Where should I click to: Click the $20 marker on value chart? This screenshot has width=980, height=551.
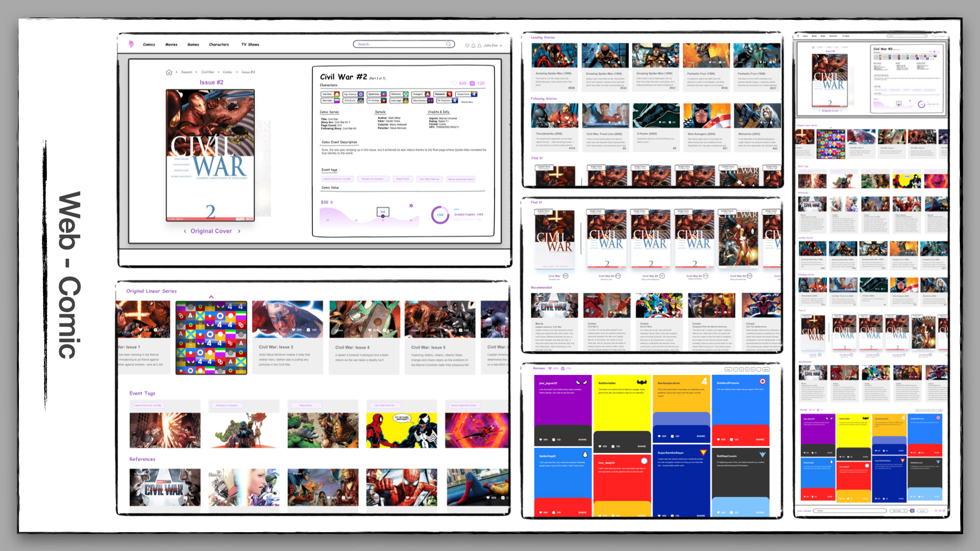[383, 212]
